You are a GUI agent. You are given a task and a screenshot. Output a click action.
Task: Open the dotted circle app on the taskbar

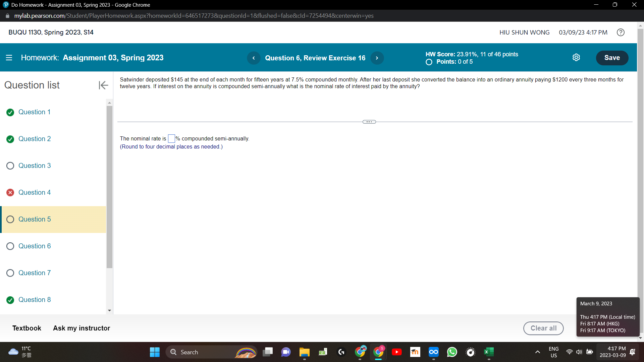click(x=470, y=352)
